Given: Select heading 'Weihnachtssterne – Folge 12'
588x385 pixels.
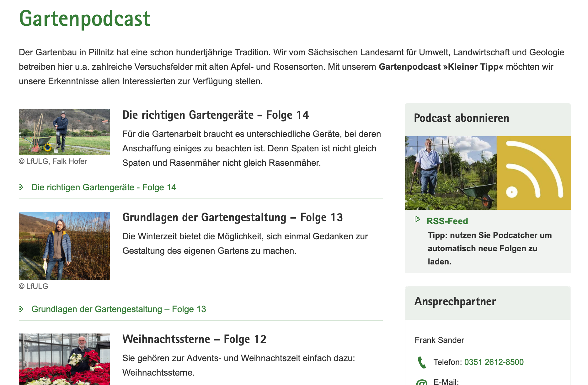Looking at the screenshot, I should (194, 339).
